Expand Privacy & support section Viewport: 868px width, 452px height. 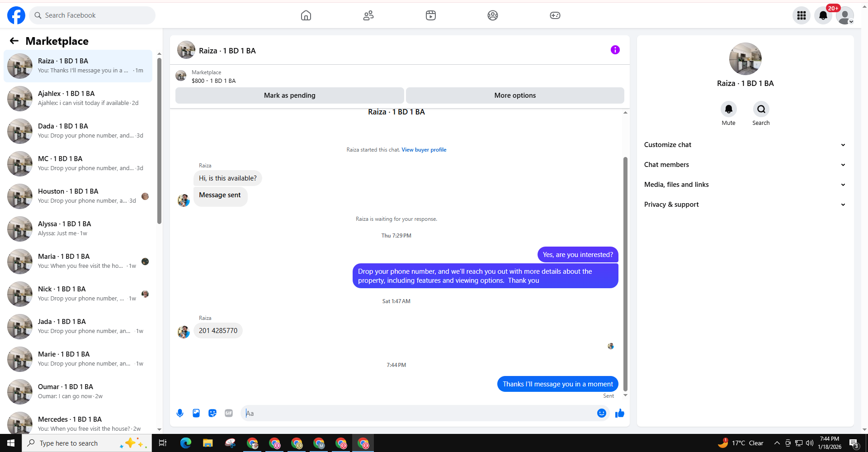coord(745,205)
